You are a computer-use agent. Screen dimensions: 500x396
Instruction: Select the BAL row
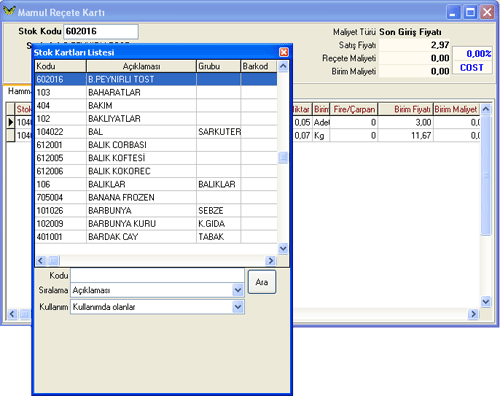pyautogui.click(x=156, y=132)
